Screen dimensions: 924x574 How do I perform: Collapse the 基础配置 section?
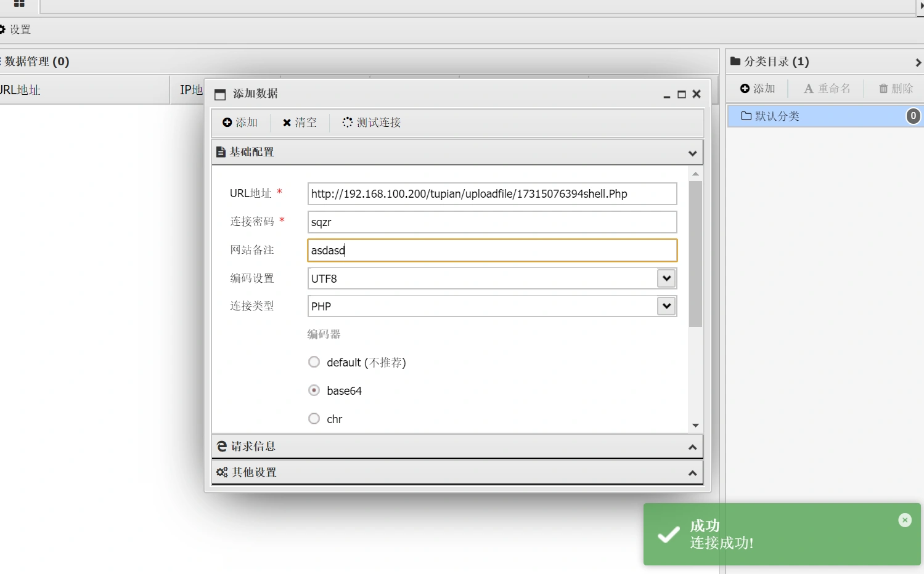click(692, 153)
